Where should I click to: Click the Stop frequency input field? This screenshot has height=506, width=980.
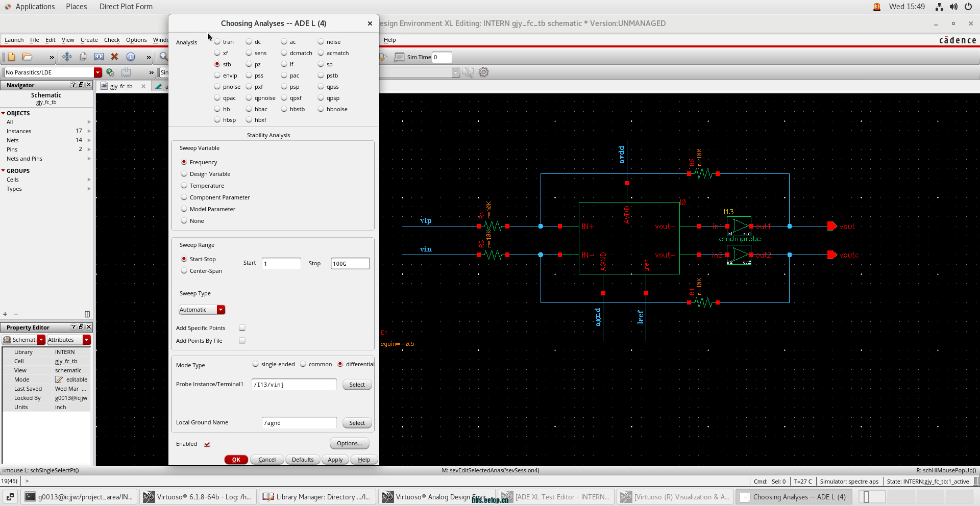pyautogui.click(x=350, y=264)
